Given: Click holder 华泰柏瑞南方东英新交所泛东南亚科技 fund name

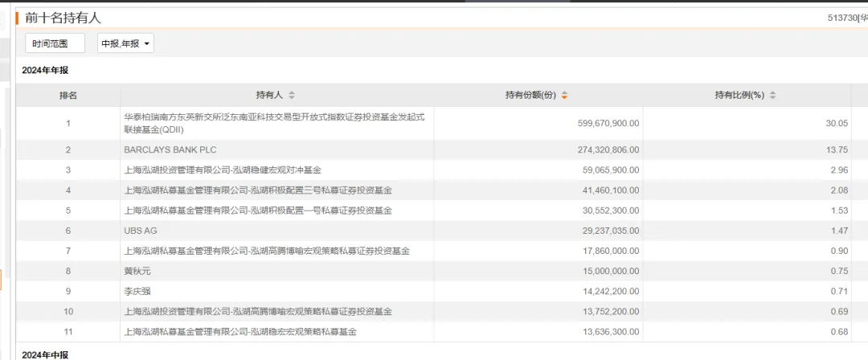Looking at the screenshot, I should point(275,124).
